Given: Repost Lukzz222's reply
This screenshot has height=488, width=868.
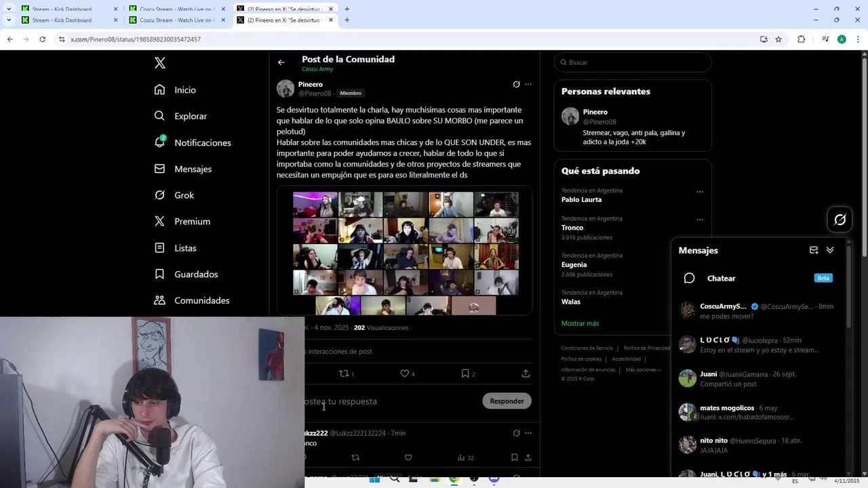Looking at the screenshot, I should click(355, 457).
